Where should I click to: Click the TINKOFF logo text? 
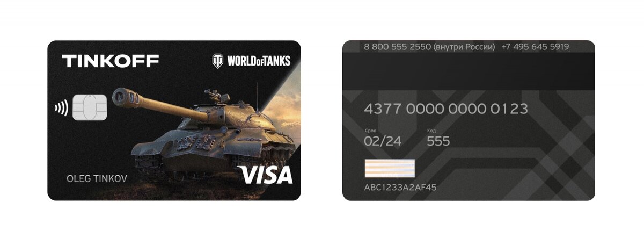tap(111, 61)
